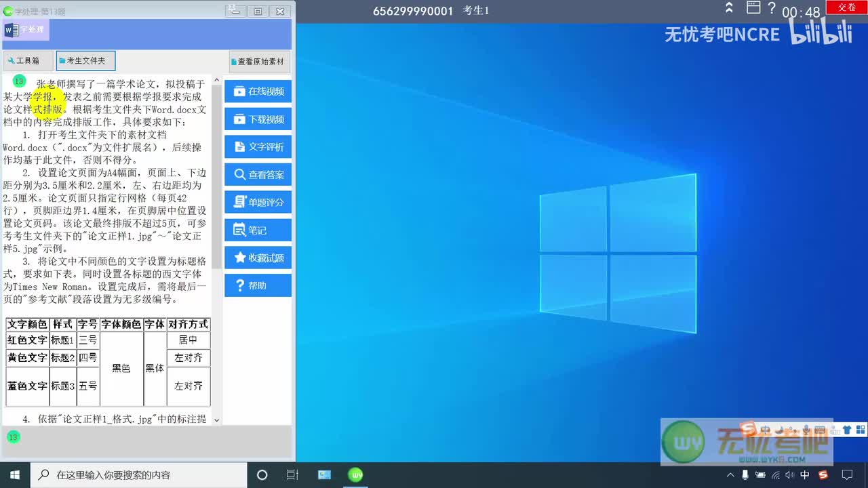868x488 pixels.
Task: Click the 标题3 style cell
Action: (62, 386)
